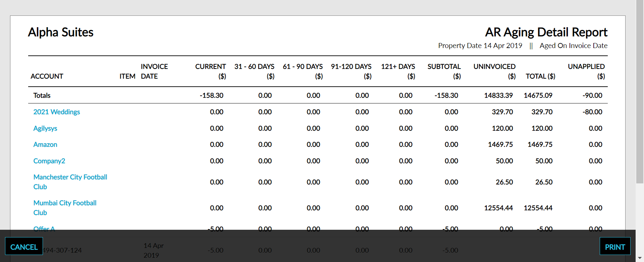The width and height of the screenshot is (644, 262).
Task: Open Manchester City Football Club account
Action: pyautogui.click(x=70, y=177)
